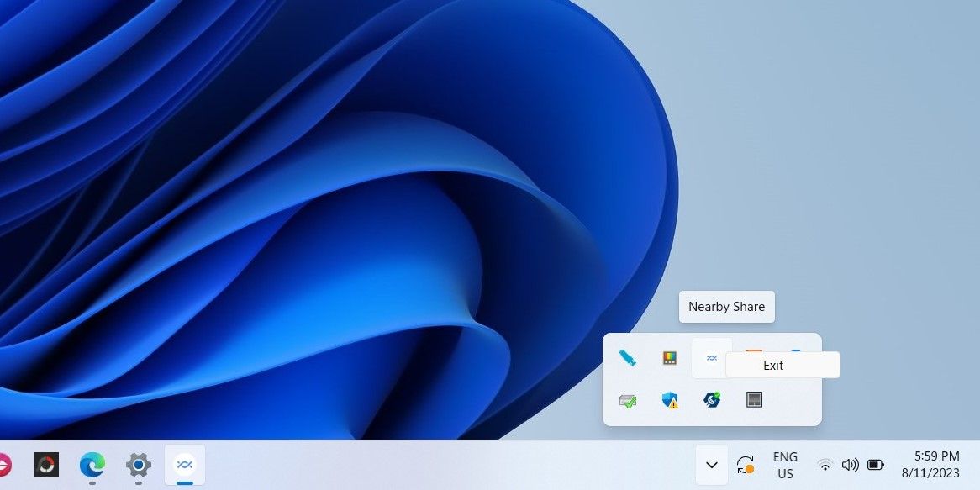Click the plug-shaped sync tray icon

pos(711,399)
